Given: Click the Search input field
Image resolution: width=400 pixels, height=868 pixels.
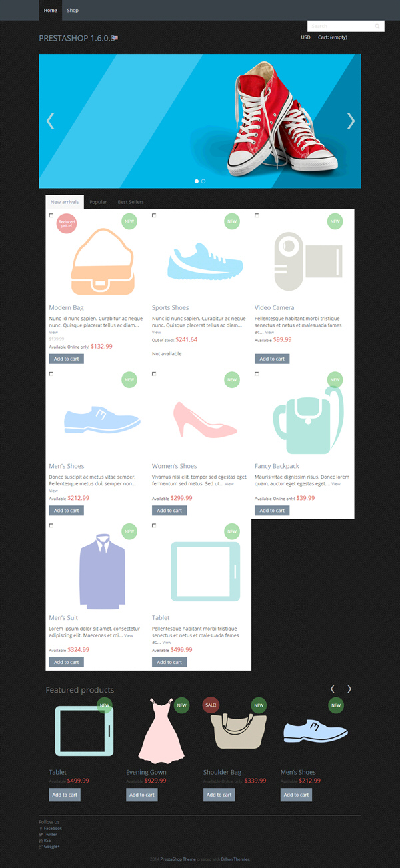Looking at the screenshot, I should click(340, 27).
